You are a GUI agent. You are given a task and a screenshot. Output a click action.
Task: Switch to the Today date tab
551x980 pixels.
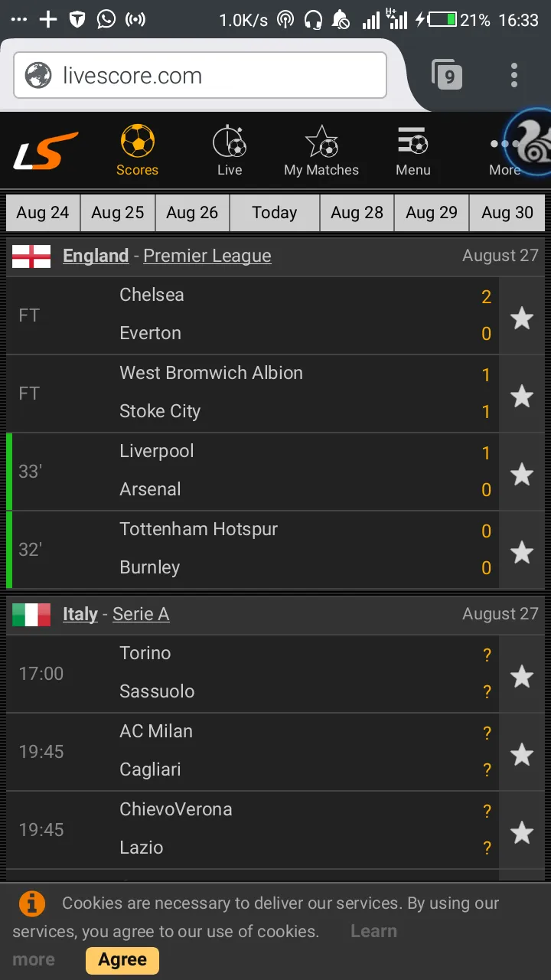coord(275,213)
